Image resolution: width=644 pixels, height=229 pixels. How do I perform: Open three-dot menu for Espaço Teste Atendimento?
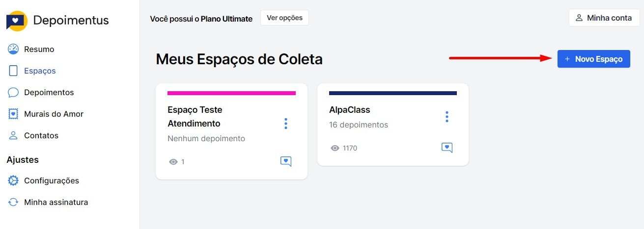(x=286, y=124)
